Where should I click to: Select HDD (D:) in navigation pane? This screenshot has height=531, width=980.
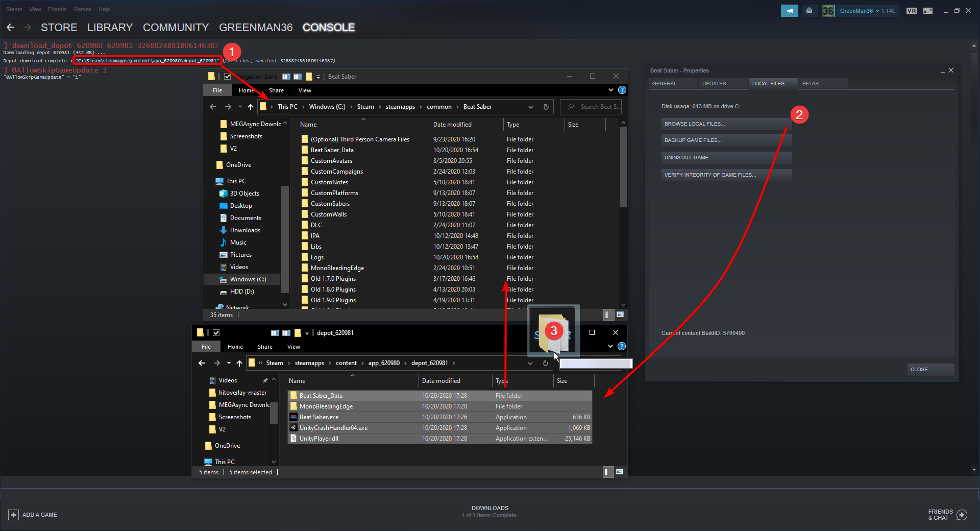click(x=241, y=292)
